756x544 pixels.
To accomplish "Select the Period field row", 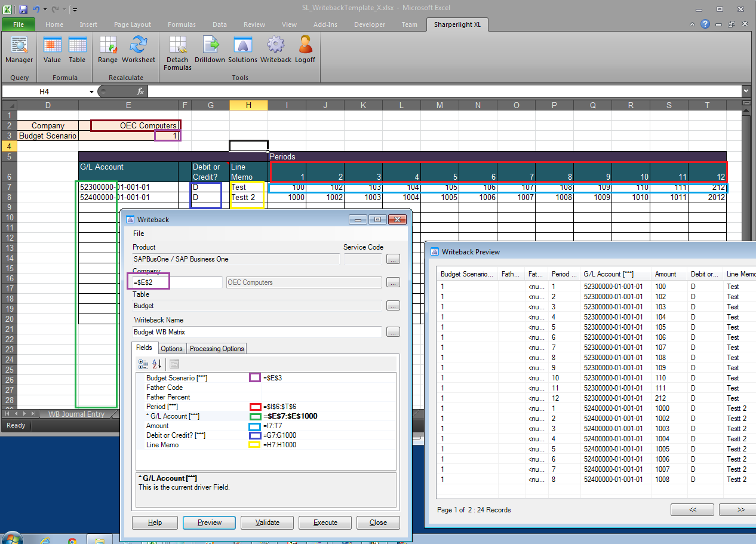I will [266, 407].
